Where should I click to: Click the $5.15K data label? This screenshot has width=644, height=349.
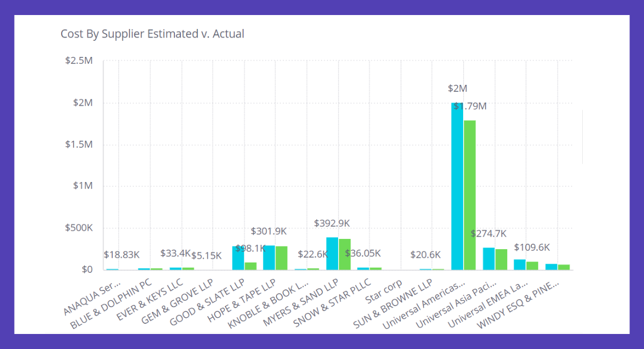click(x=206, y=256)
